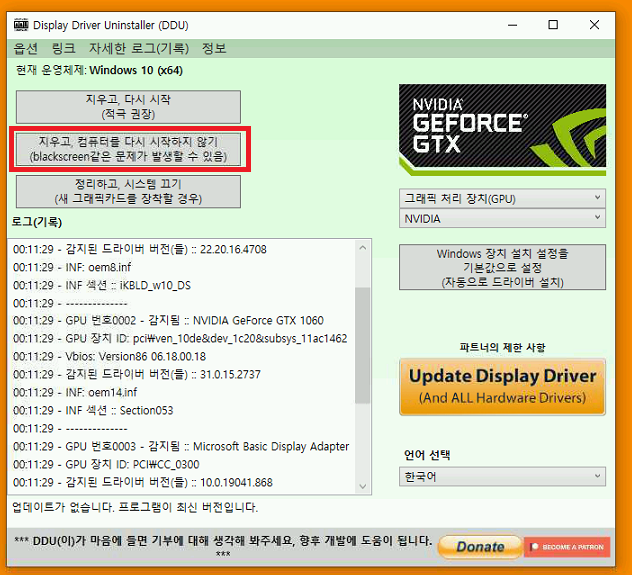Click Windows 장치 설치 설정을 기본값으로 설정 button
The width and height of the screenshot is (632, 575).
(502, 267)
